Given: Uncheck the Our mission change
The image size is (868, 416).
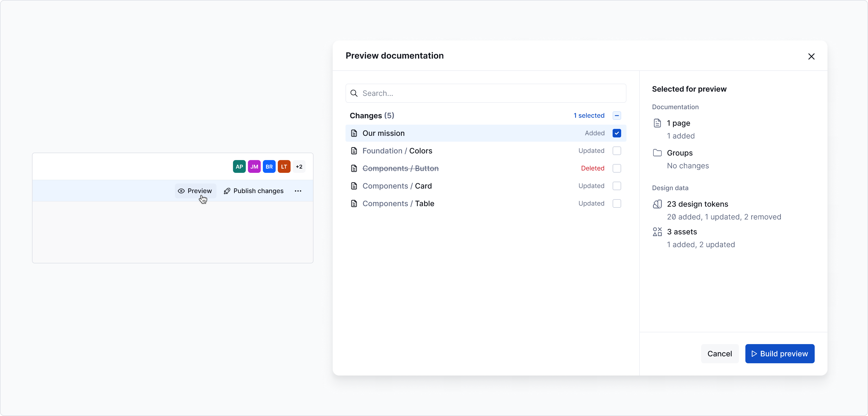Looking at the screenshot, I should pyautogui.click(x=617, y=133).
